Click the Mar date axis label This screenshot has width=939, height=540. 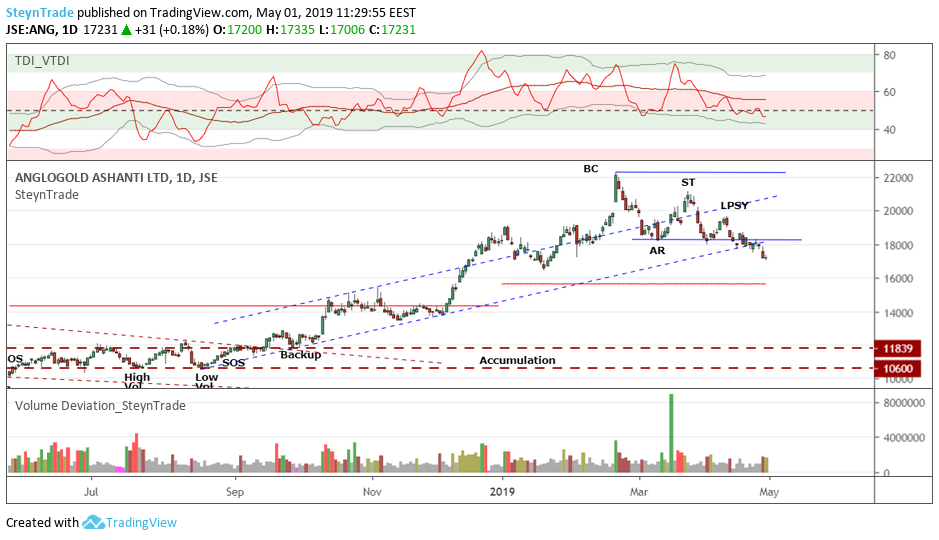639,492
